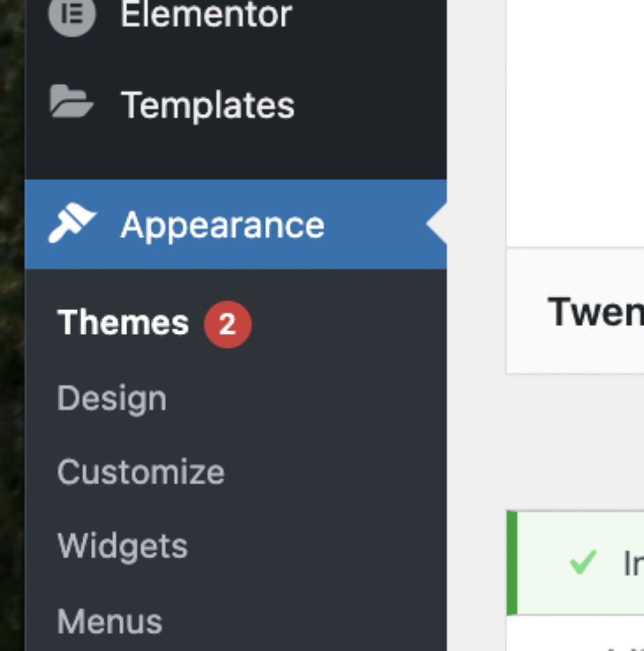Click the white arrow pointer beside Appearance

[x=437, y=224]
